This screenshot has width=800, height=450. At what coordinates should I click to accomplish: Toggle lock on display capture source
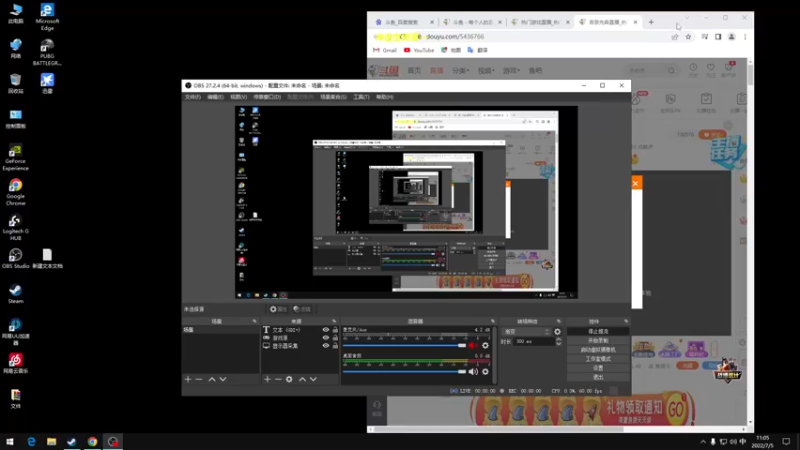point(335,346)
